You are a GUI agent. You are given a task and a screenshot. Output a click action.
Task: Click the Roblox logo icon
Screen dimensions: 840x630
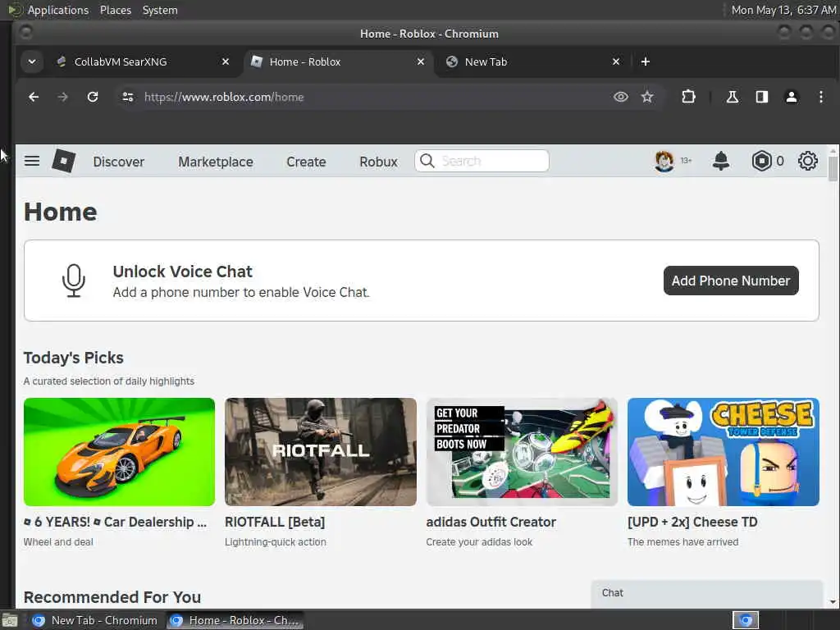[x=64, y=161]
